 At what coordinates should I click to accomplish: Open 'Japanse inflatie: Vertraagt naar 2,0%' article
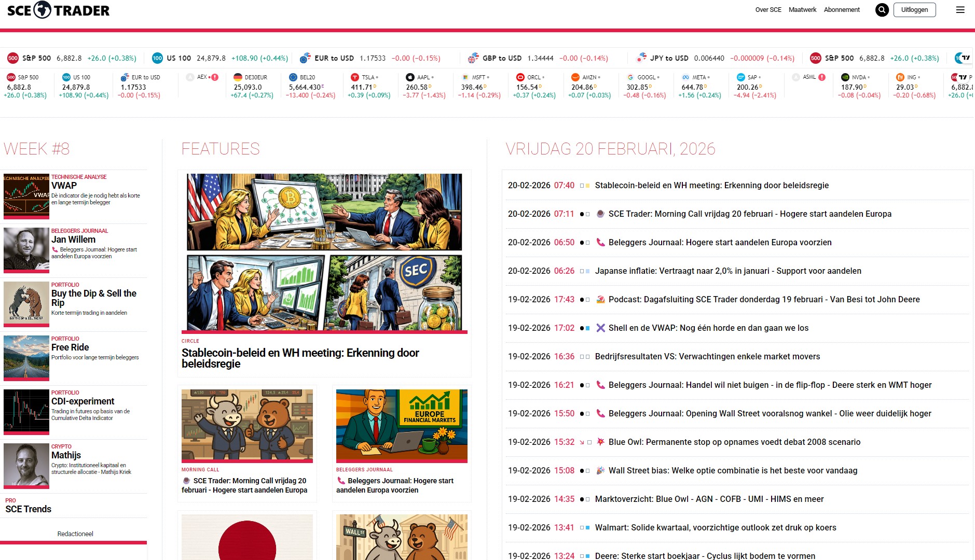[728, 271]
